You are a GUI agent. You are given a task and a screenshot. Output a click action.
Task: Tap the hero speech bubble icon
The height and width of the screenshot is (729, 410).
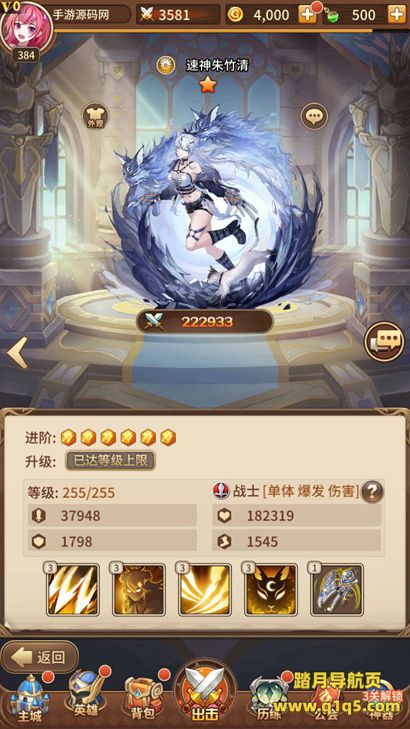[x=314, y=116]
